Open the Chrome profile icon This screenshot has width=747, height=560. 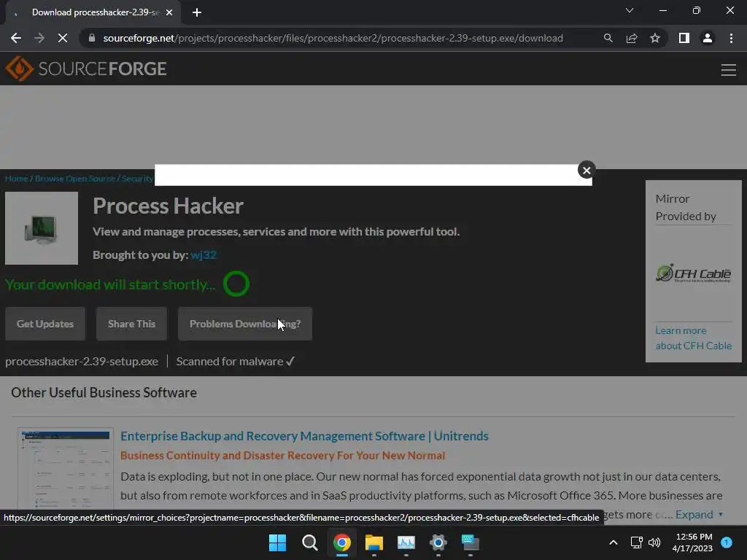click(708, 38)
